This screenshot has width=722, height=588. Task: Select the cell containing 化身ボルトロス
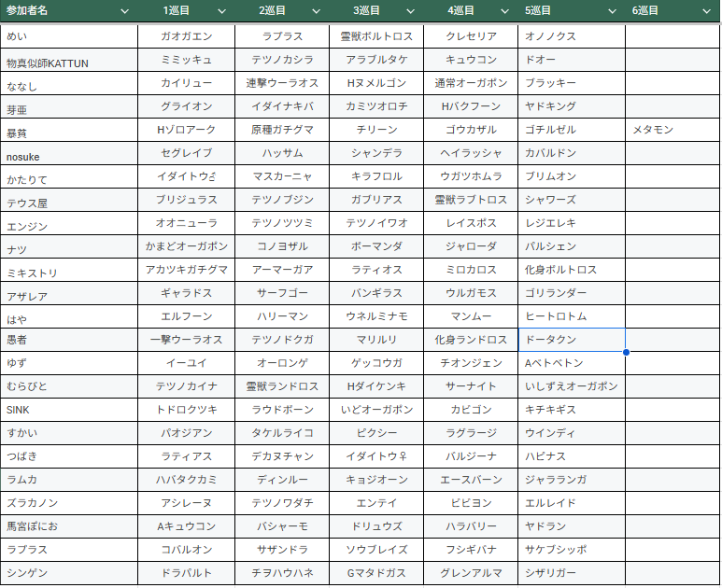pos(572,270)
